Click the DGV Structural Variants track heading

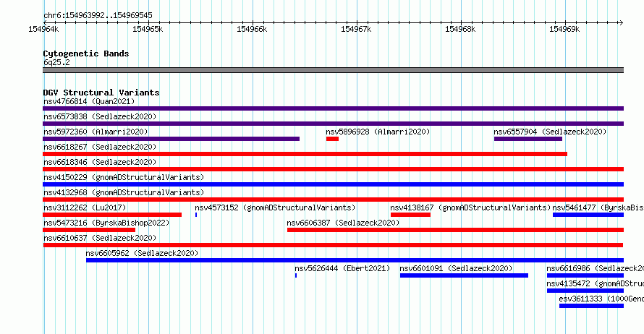pos(101,93)
